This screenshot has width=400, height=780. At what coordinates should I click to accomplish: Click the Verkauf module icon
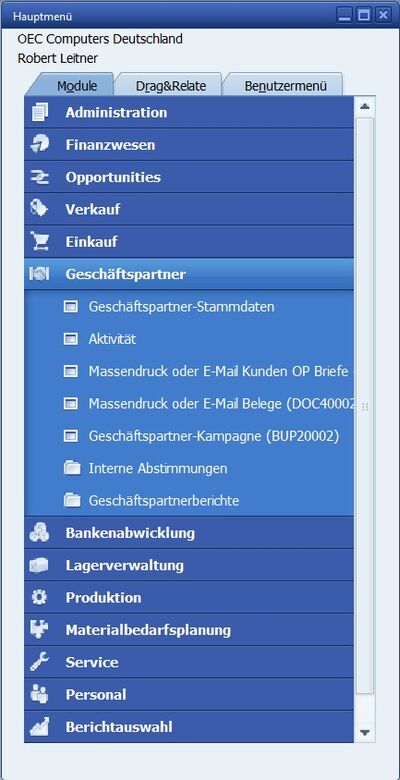click(39, 209)
